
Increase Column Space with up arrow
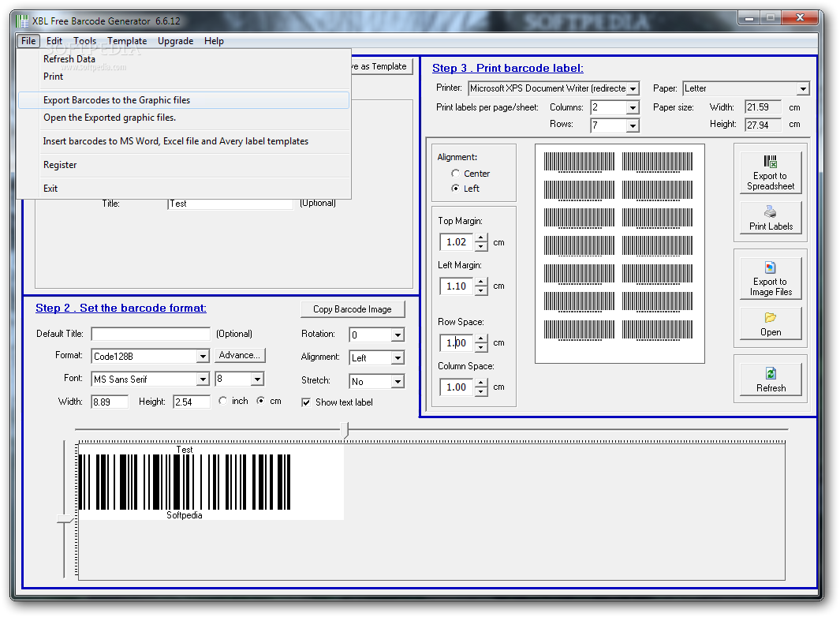pyautogui.click(x=481, y=383)
